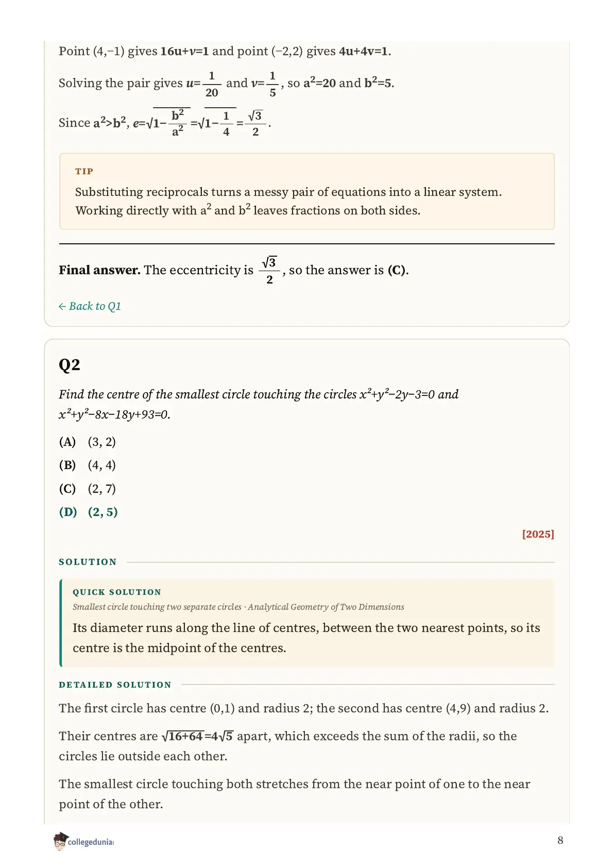Image resolution: width=613 pixels, height=868 pixels.
Task: Click the collegedunia brand text
Action: [91, 842]
